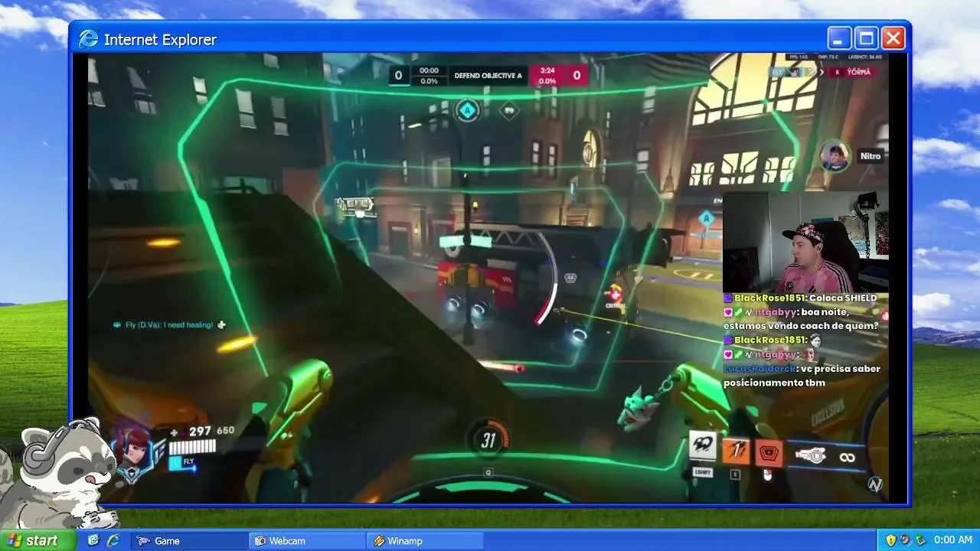Switch to the Winamp taskbar button

point(425,540)
